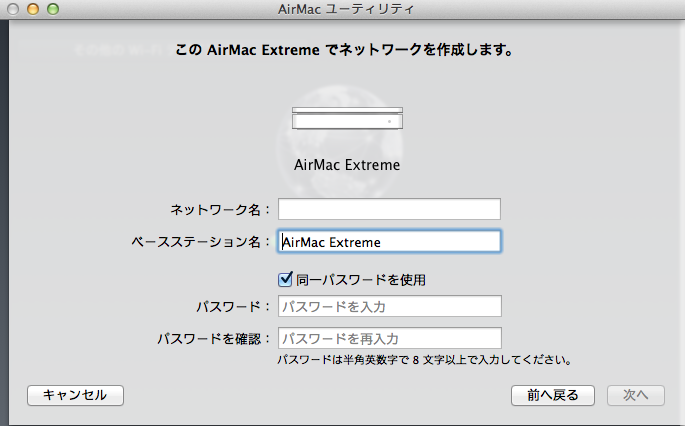The image size is (685, 426).
Task: Click the パスワードを確認 label
Action: (x=214, y=339)
